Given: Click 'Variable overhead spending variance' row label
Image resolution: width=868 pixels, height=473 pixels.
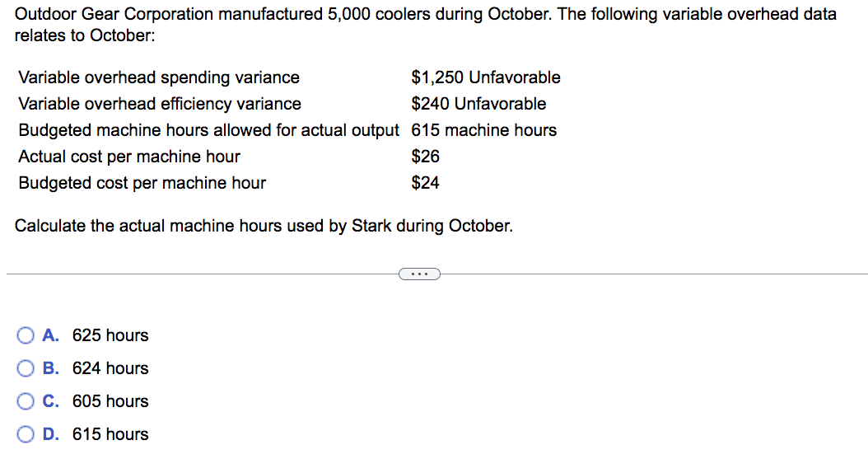Looking at the screenshot, I should pos(159,77).
